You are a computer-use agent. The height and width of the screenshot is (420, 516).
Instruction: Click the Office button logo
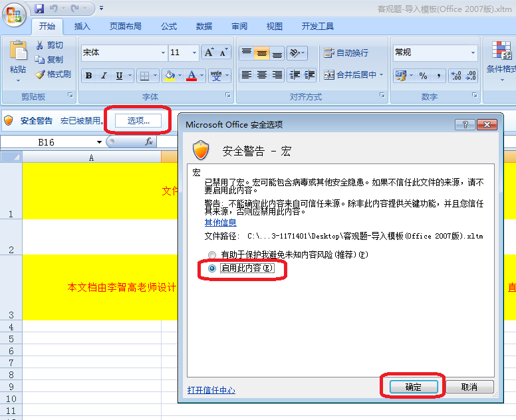click(x=14, y=15)
